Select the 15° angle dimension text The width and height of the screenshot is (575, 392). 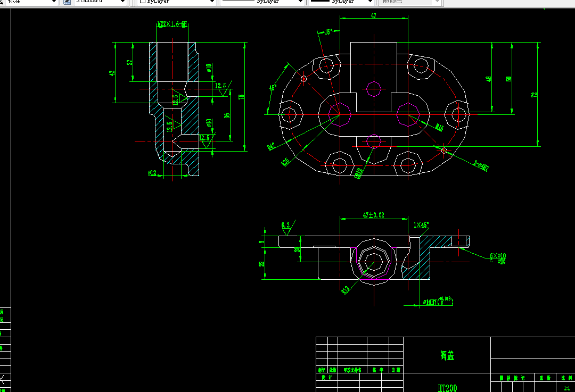pos(328,32)
